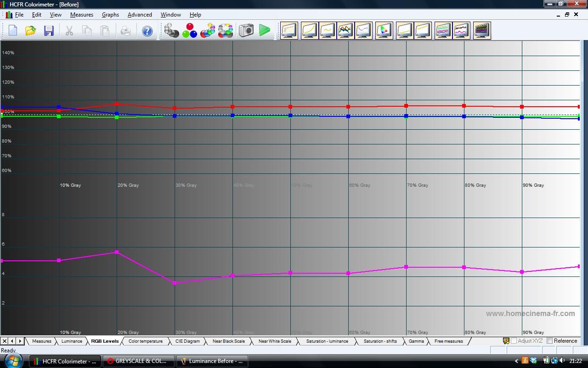Open color temperature graph monitor icon

(363, 31)
